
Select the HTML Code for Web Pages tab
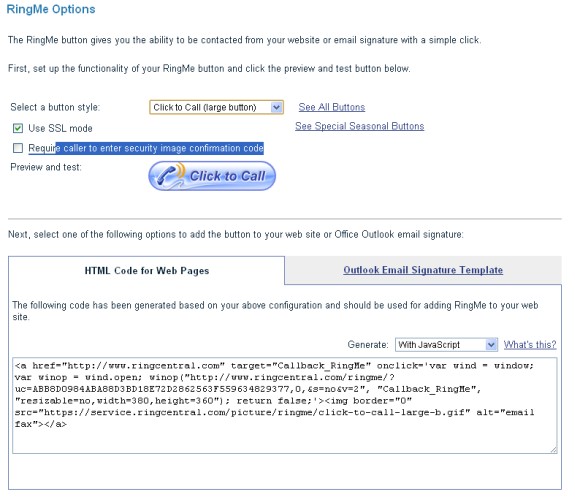tap(147, 271)
